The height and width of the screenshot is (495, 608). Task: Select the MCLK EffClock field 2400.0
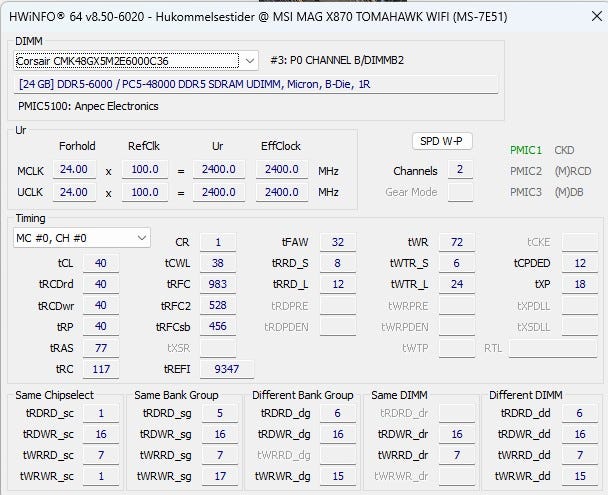click(x=282, y=169)
